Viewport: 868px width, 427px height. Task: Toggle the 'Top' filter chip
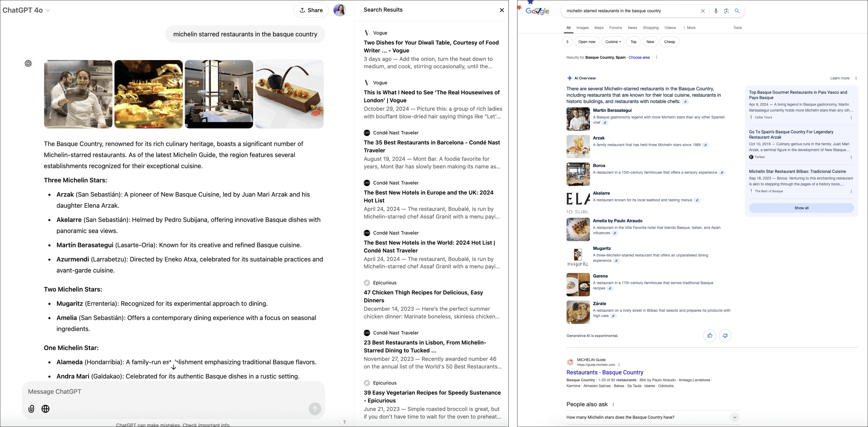[x=633, y=42]
